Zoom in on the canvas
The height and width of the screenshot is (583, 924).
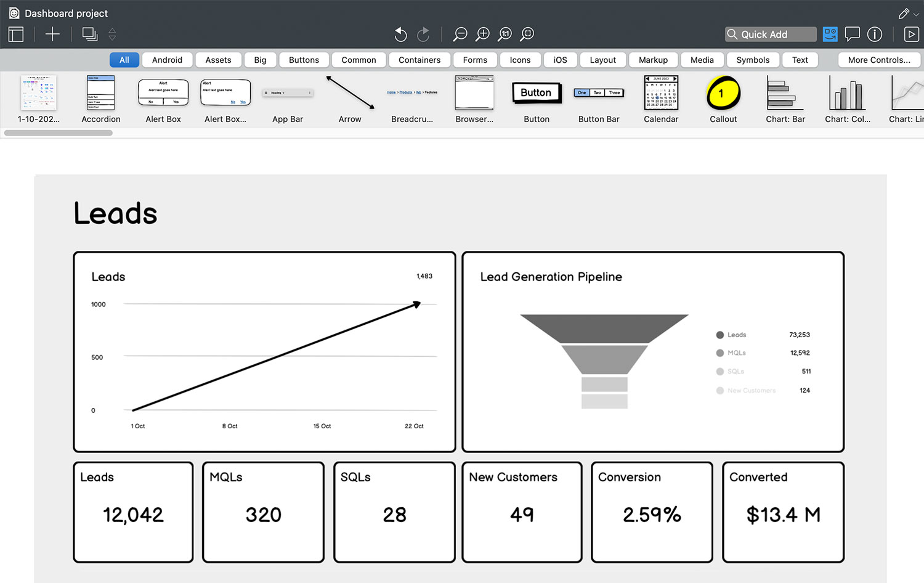coord(482,34)
